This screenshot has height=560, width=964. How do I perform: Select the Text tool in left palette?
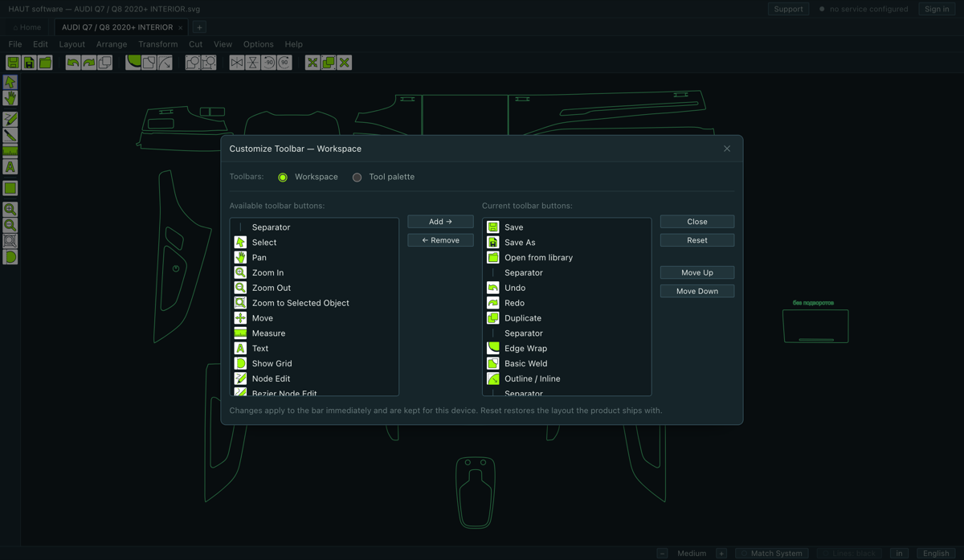(x=10, y=167)
